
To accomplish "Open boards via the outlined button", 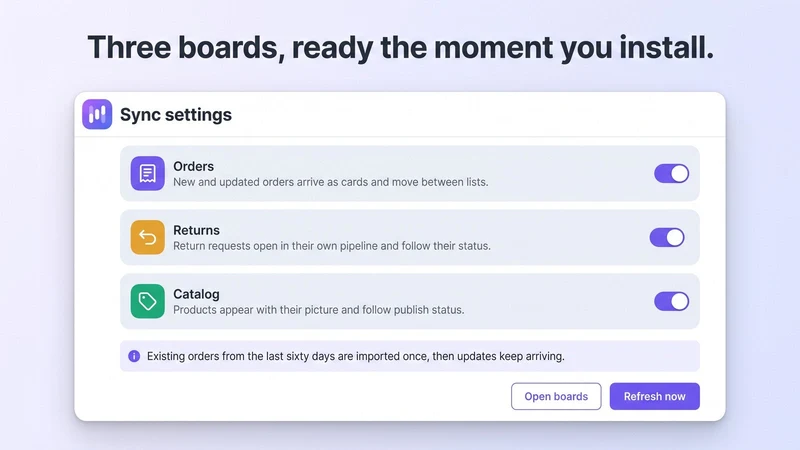I will [x=556, y=396].
